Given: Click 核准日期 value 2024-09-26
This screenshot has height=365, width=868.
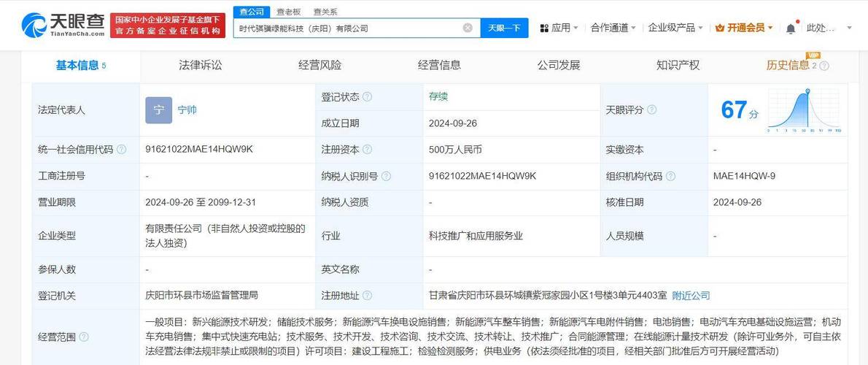Looking at the screenshot, I should [x=737, y=202].
